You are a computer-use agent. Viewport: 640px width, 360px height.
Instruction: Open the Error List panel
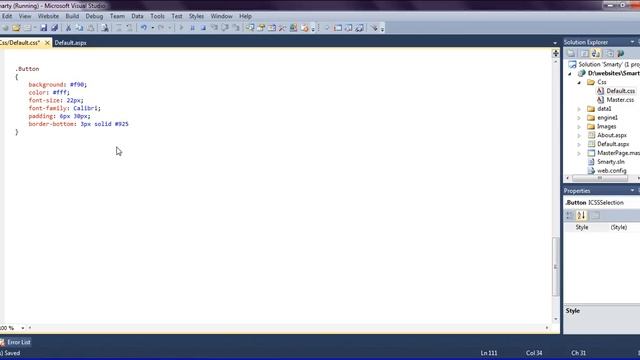(x=19, y=342)
